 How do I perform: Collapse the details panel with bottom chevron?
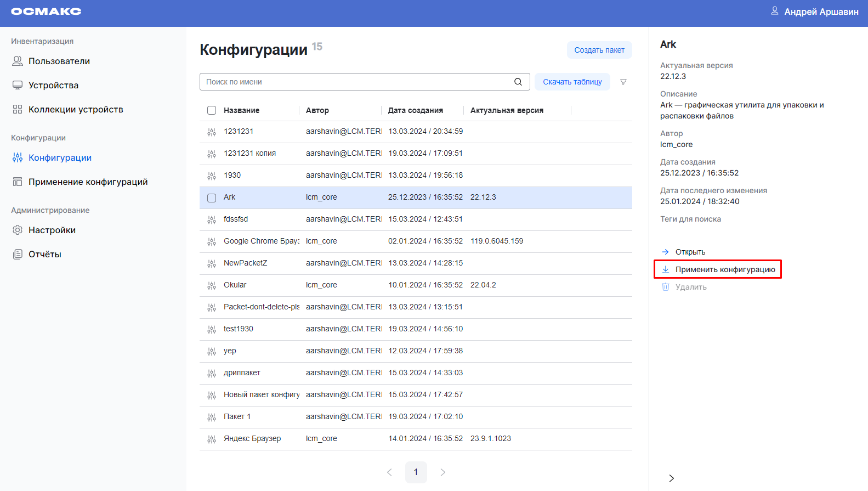pos(671,478)
